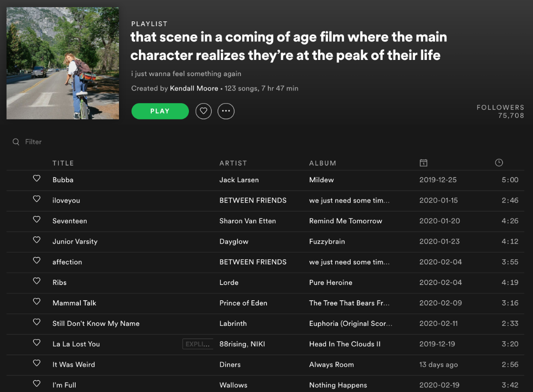Open BETWEEN FRIENDS artist on iloveyou row
The image size is (533, 392).
[253, 200]
